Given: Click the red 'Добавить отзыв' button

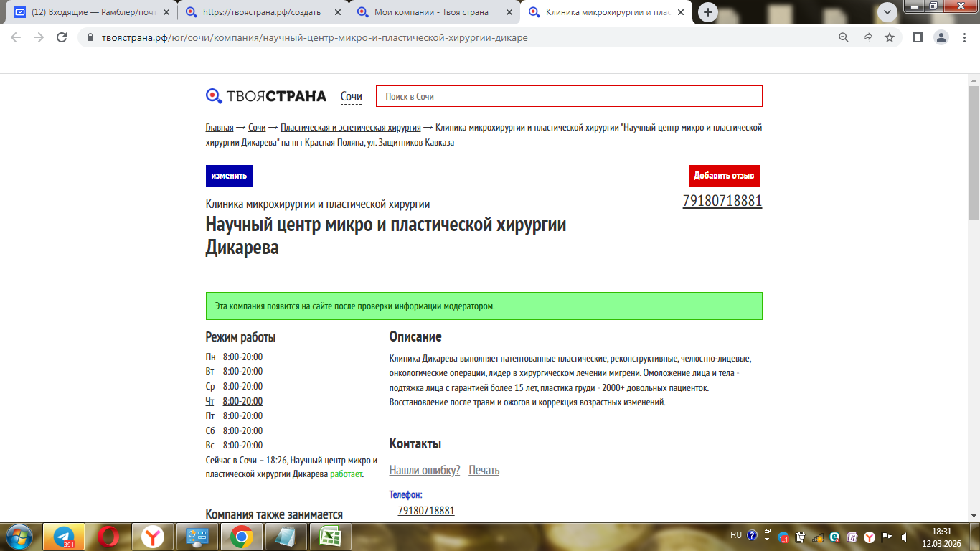Looking at the screenshot, I should tap(724, 176).
